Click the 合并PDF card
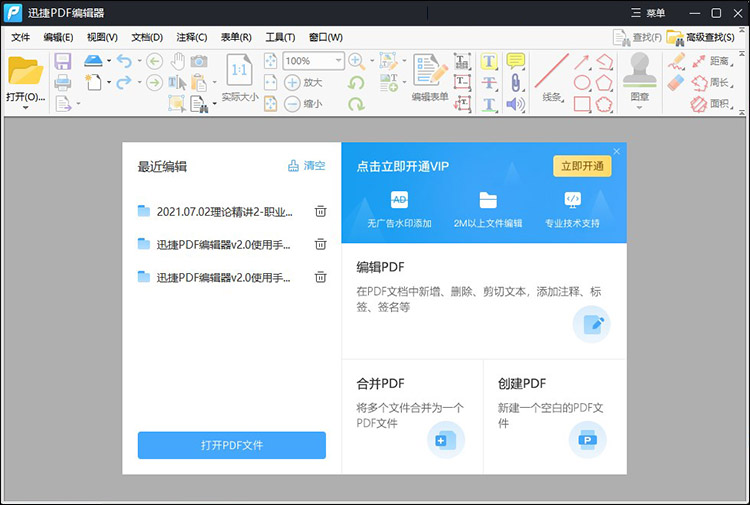Image resolution: width=750 pixels, height=505 pixels. coord(412,416)
